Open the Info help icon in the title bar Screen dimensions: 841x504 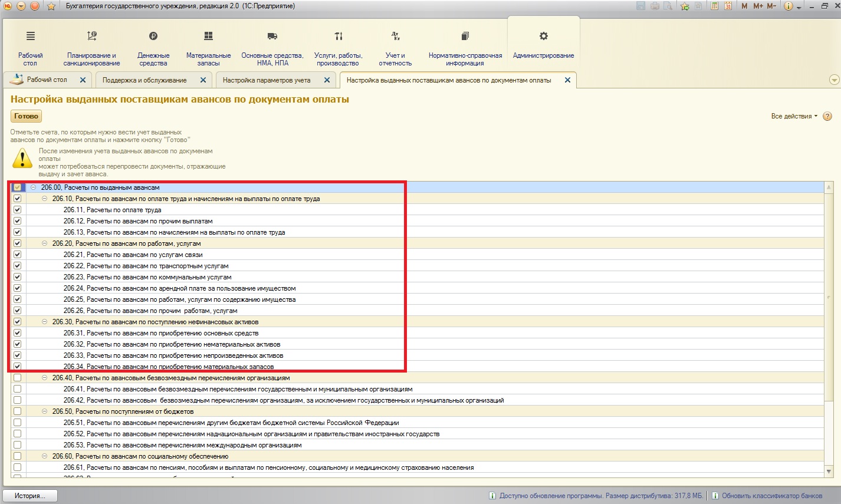pos(789,6)
